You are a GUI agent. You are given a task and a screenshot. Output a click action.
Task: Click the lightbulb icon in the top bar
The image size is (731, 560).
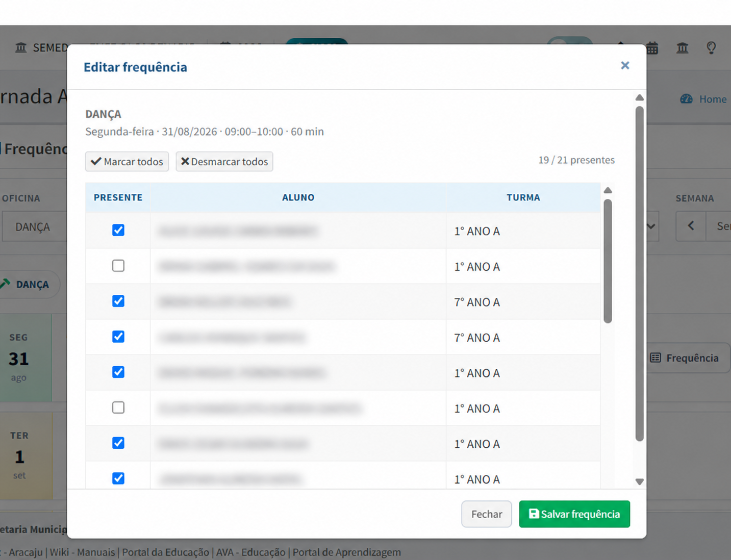coord(711,47)
